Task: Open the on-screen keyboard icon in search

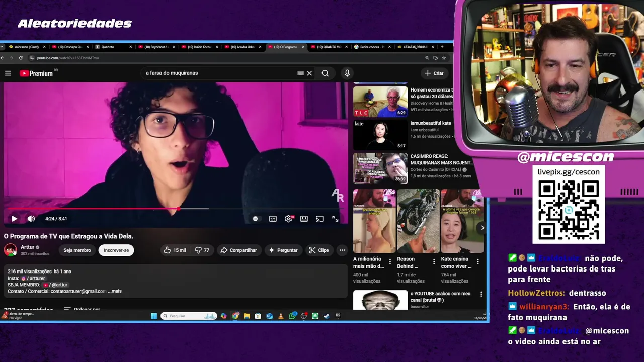Action: 300,73
